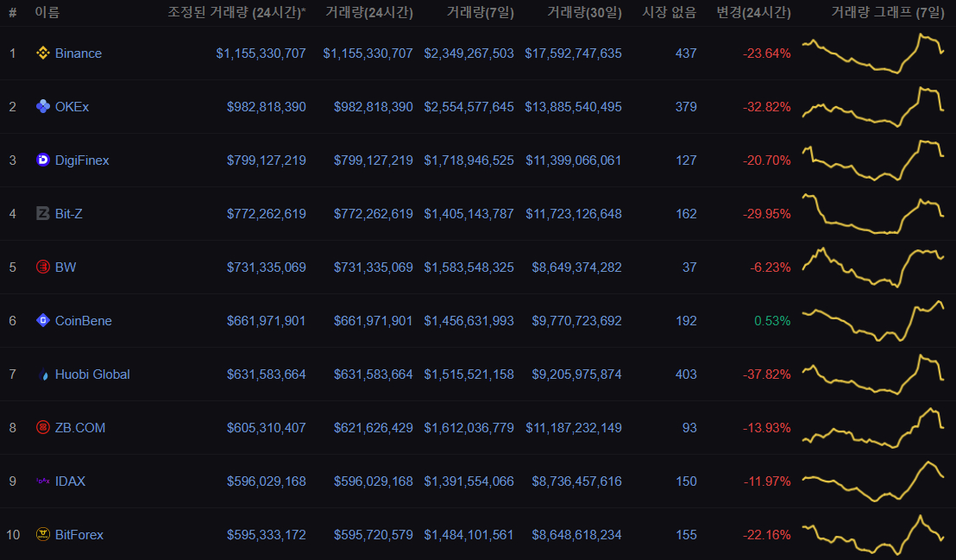
Task: Click BW market count 37
Action: pos(689,267)
